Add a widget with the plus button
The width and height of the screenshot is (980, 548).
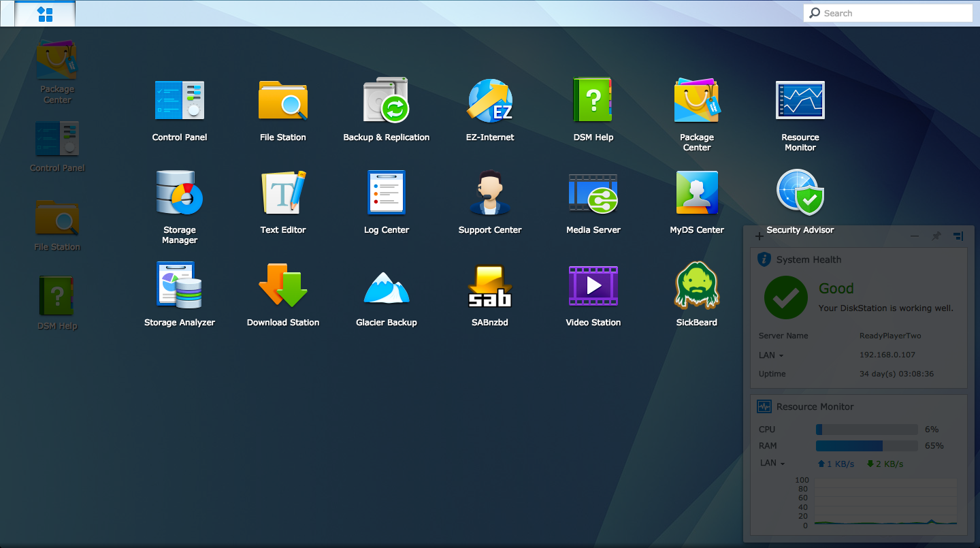[759, 236]
